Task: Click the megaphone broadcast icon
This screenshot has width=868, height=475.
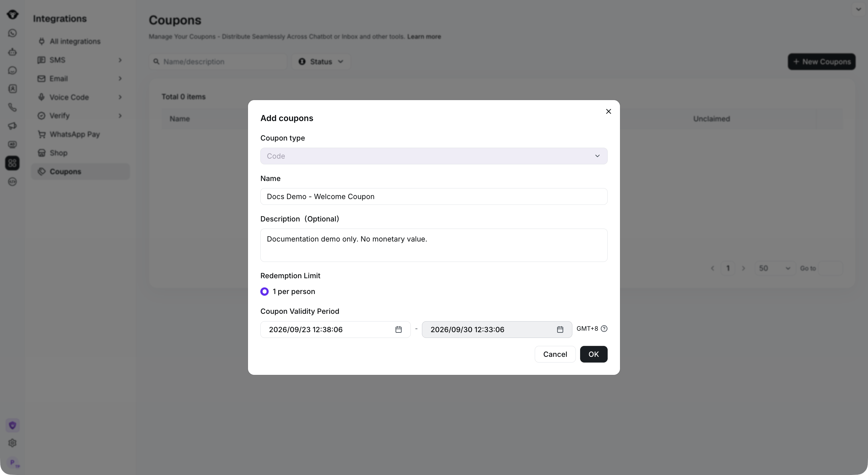Action: point(12,126)
